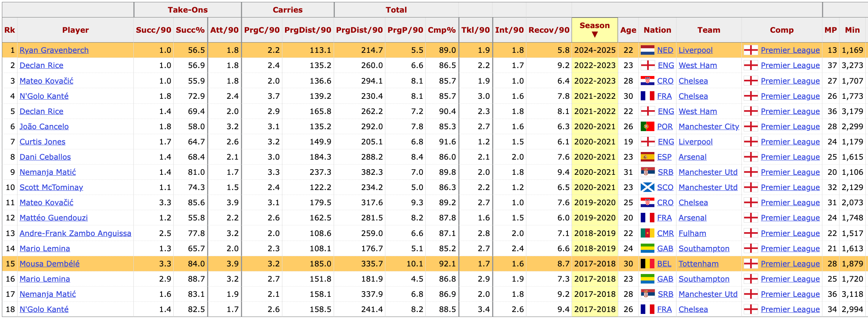Sort by Cmp% column header
The height and width of the screenshot is (320, 868).
click(x=442, y=30)
